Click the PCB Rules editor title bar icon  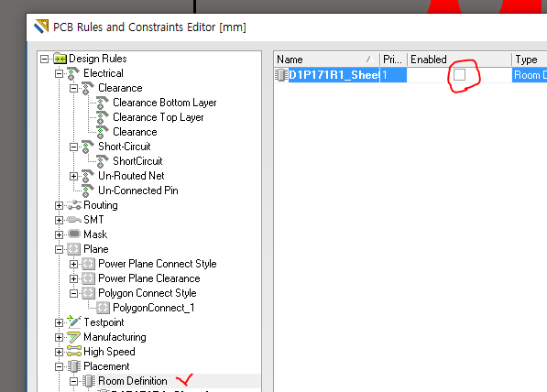[x=41, y=27]
